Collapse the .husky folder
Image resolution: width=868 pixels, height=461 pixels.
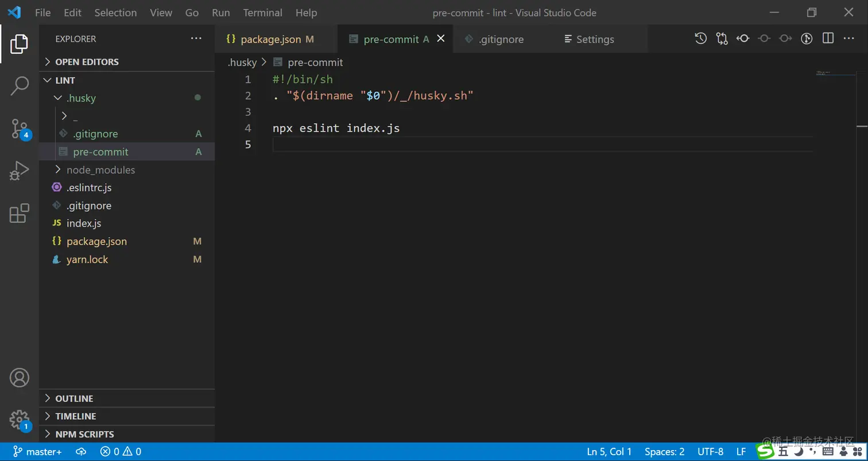coord(127,98)
